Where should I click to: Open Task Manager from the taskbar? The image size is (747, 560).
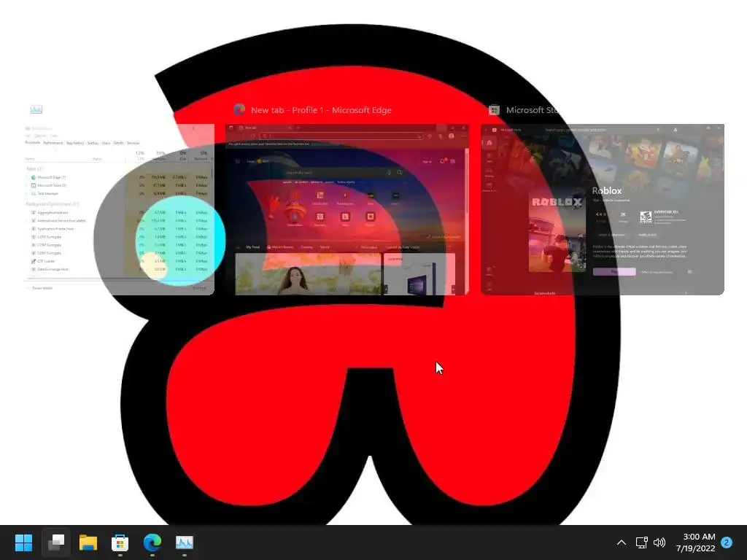185,542
